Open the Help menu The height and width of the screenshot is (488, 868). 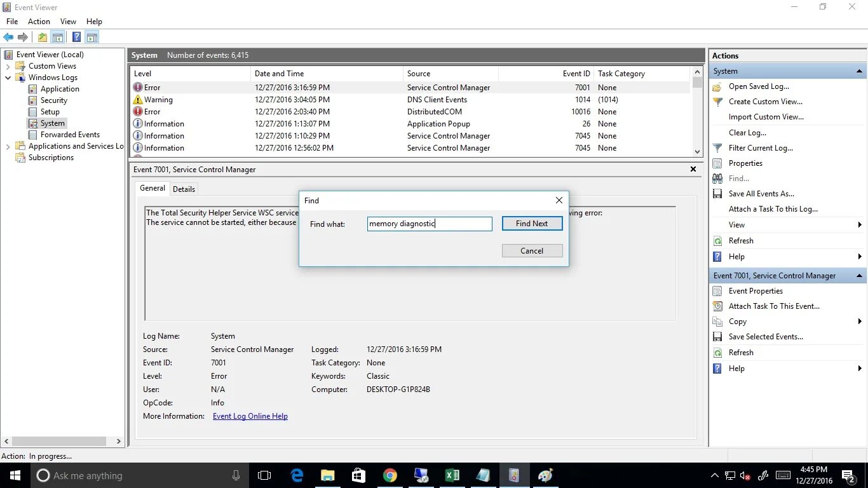(x=94, y=22)
